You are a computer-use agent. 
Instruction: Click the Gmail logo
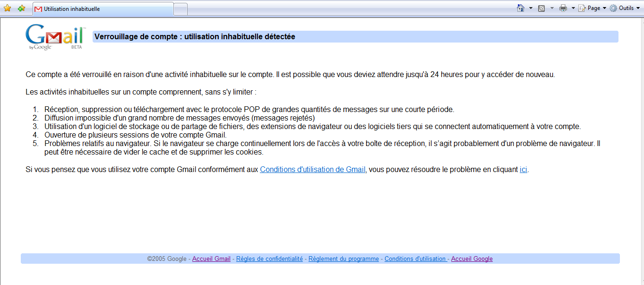tap(56, 37)
